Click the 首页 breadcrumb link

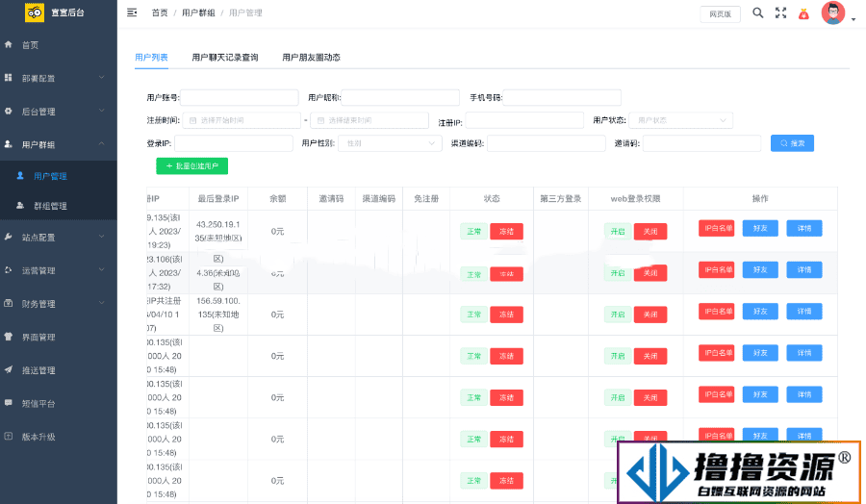click(x=160, y=13)
